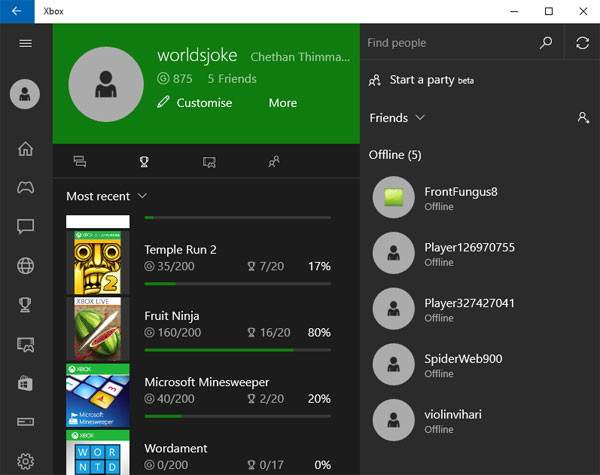Click Microsoft Minesweeper progress bar
600x475 pixels.
pos(238,416)
